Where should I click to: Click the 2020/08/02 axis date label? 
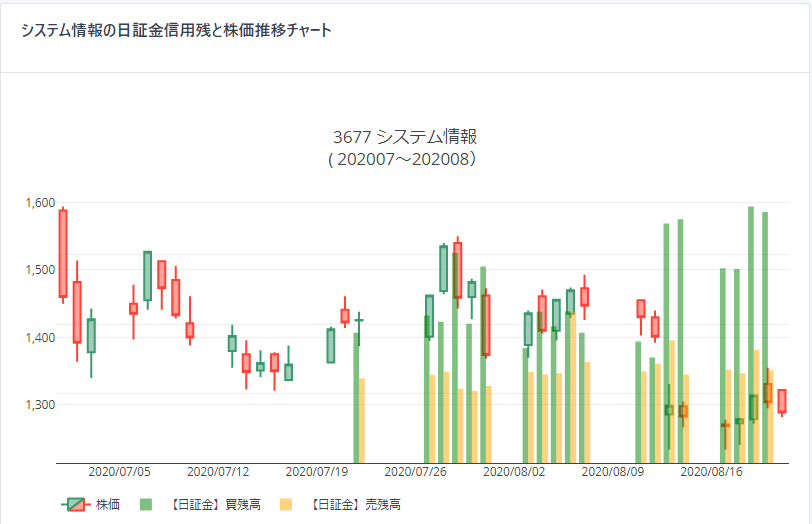[x=514, y=471]
